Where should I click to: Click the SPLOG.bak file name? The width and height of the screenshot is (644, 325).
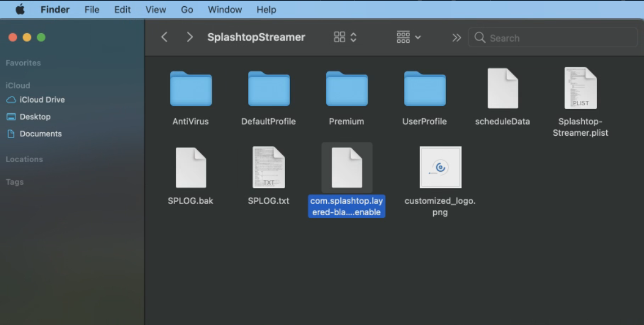[190, 201]
